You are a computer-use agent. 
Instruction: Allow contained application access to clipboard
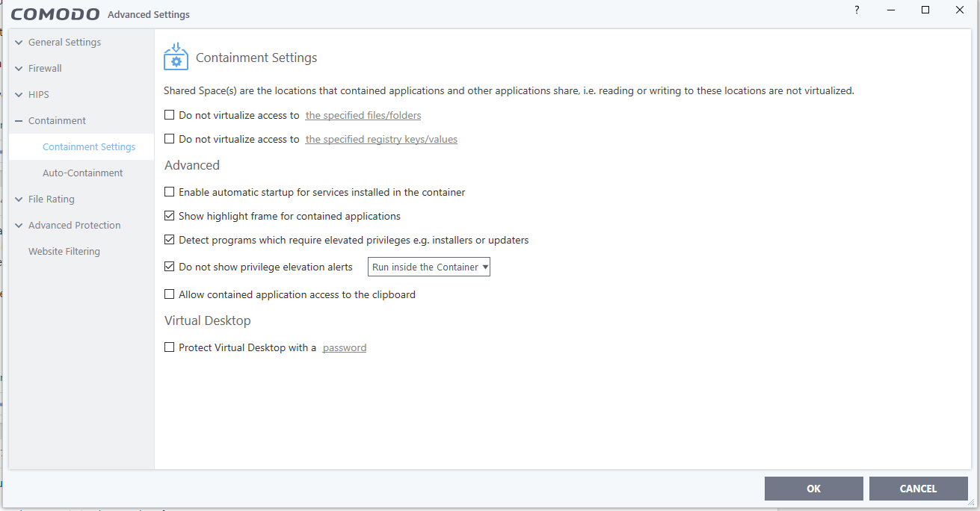(x=170, y=294)
